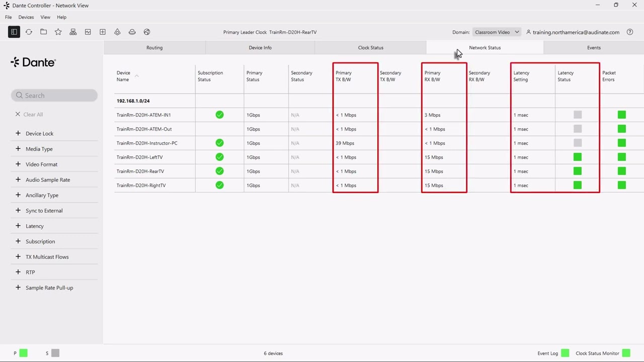
Task: Switch to the Routing tab
Action: (x=154, y=48)
